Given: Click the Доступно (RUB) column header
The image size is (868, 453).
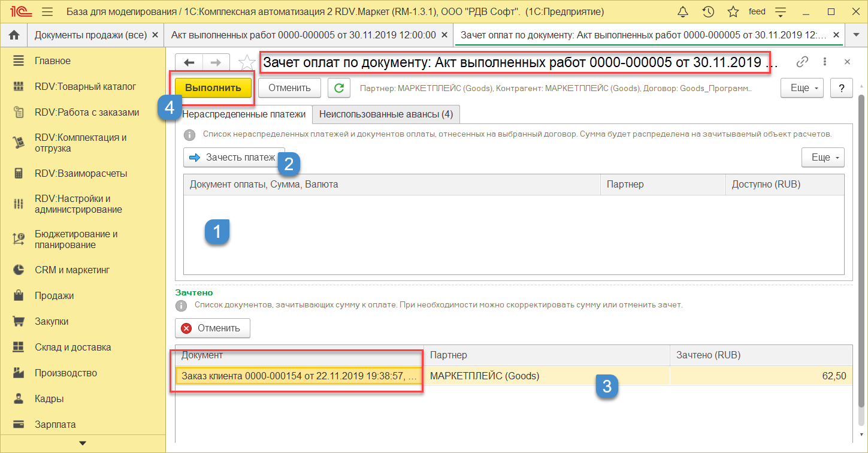Looking at the screenshot, I should [x=785, y=185].
